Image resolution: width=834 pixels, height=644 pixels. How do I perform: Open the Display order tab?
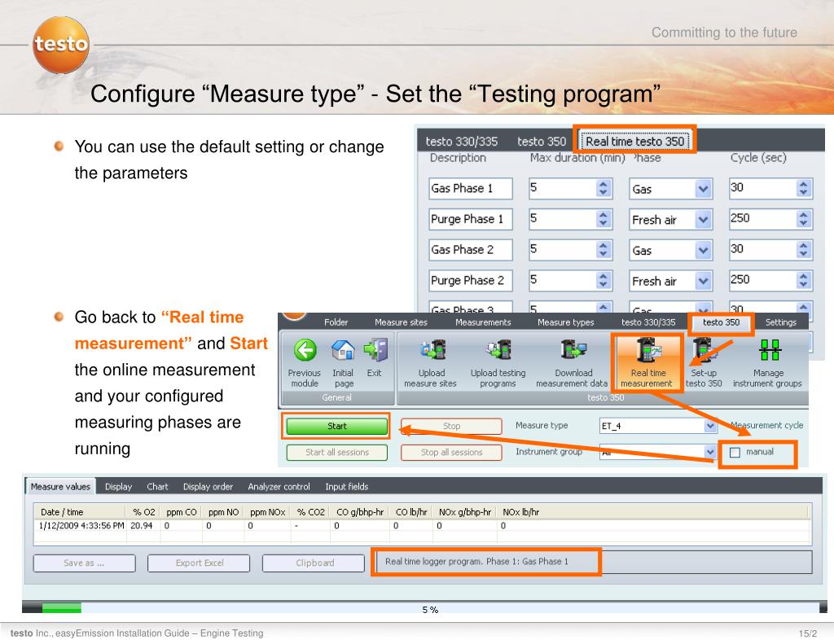point(208,487)
